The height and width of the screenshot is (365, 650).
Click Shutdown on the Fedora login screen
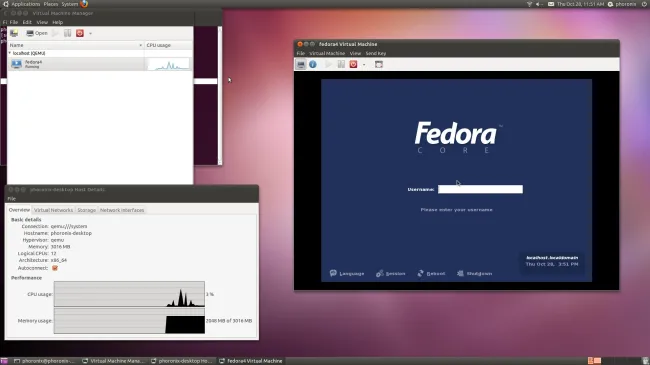point(475,273)
